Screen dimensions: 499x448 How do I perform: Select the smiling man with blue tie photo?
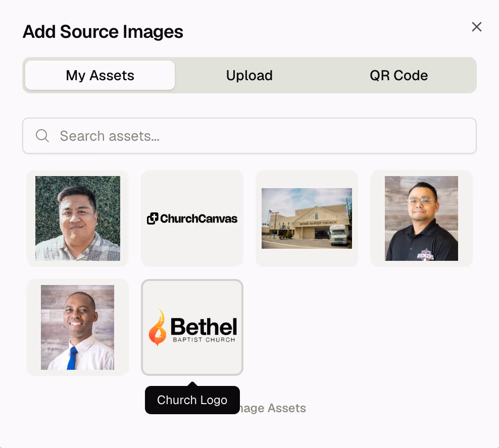[x=78, y=327]
